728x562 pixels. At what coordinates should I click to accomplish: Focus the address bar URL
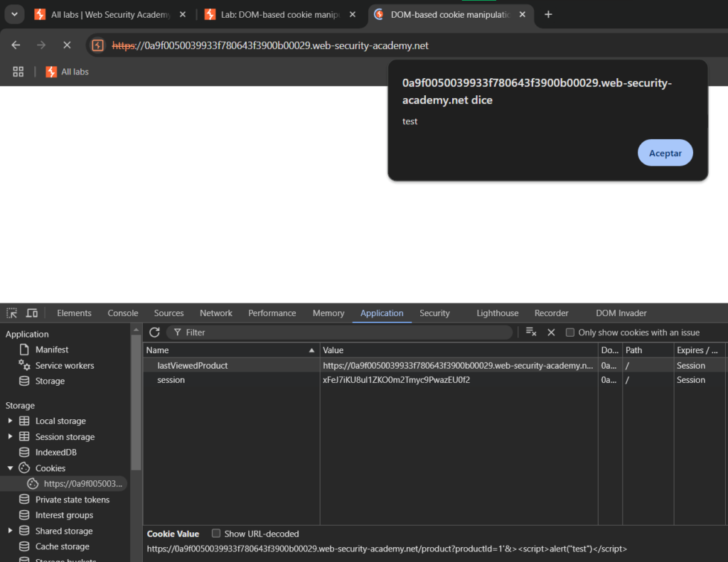pos(270,45)
